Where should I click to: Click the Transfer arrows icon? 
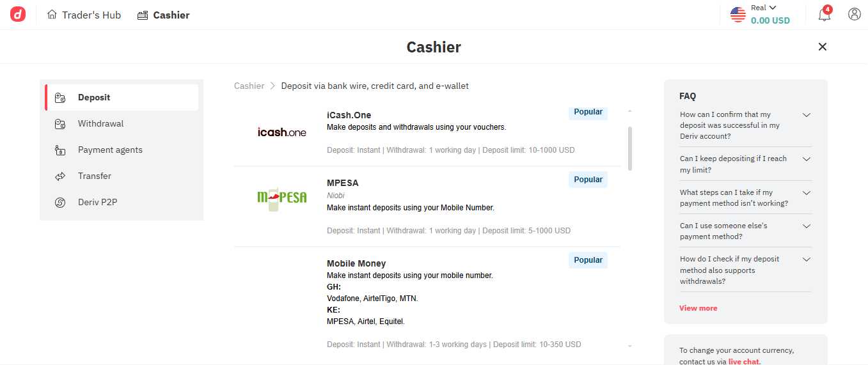[x=60, y=176]
